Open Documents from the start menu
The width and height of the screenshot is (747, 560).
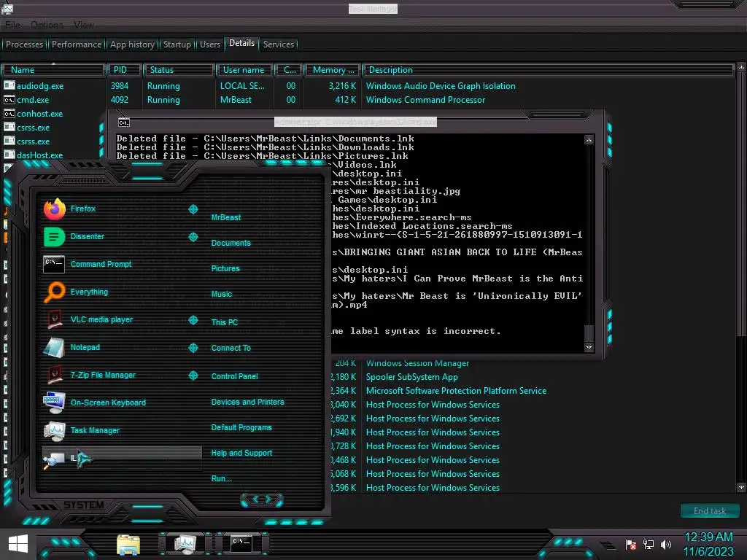(231, 243)
